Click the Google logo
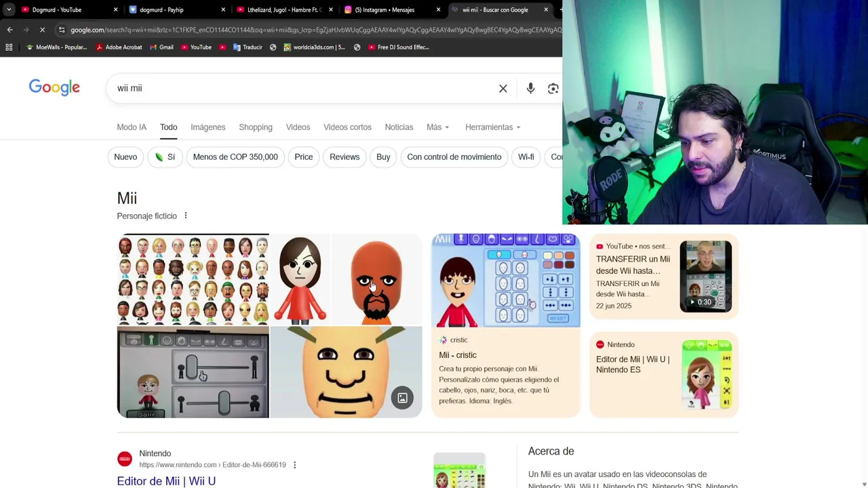Screen dimensions: 868x488 click(54, 88)
